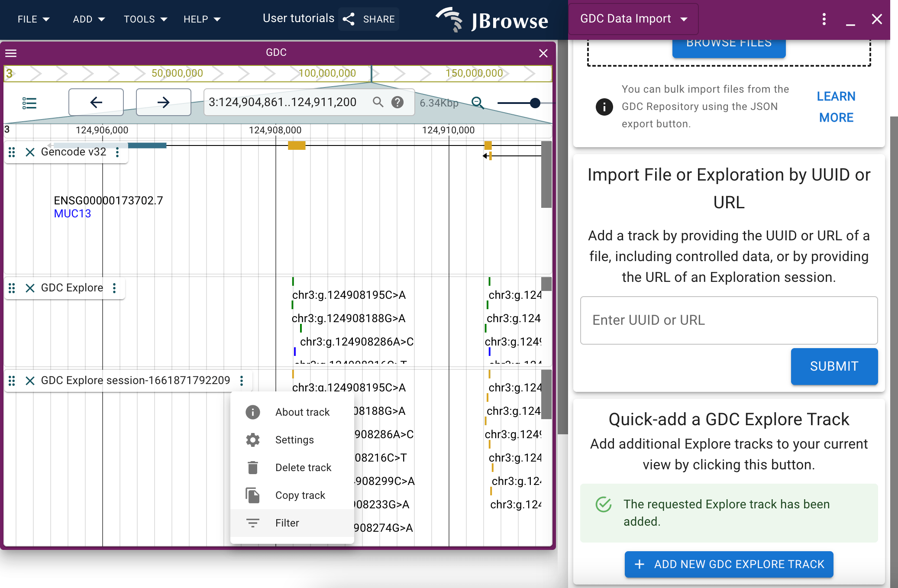This screenshot has height=588, width=898.
Task: Close the GDC Explore track
Action: [30, 288]
